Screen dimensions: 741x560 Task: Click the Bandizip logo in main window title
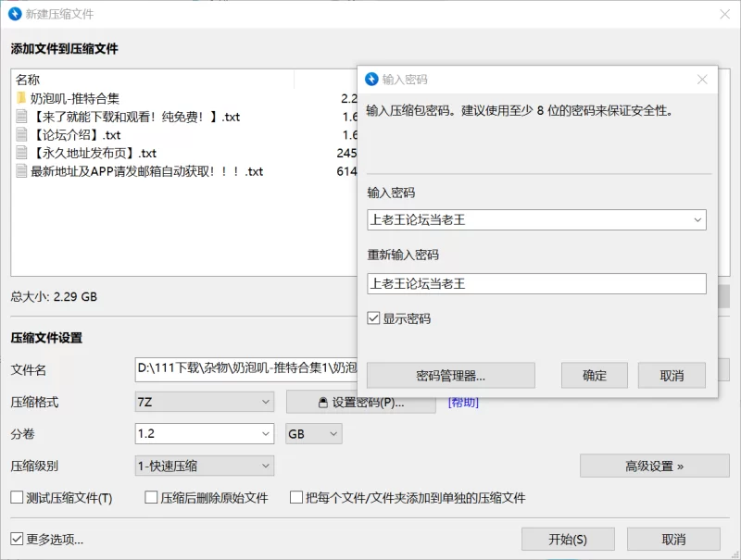(15, 14)
